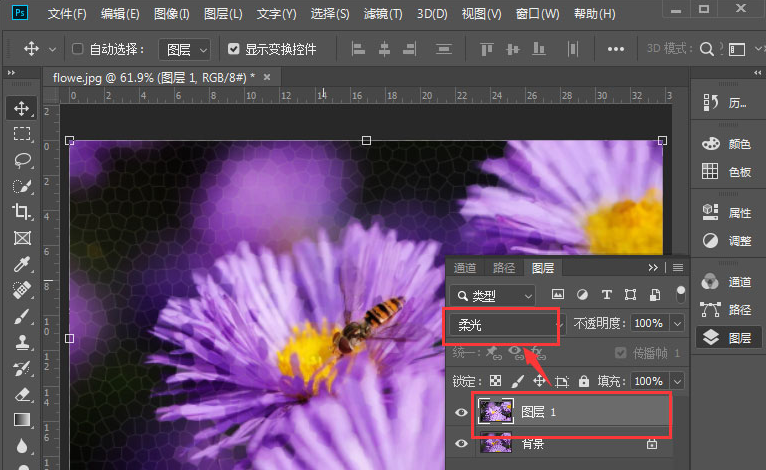Open the 图层 auto-select target dropdown

click(185, 49)
